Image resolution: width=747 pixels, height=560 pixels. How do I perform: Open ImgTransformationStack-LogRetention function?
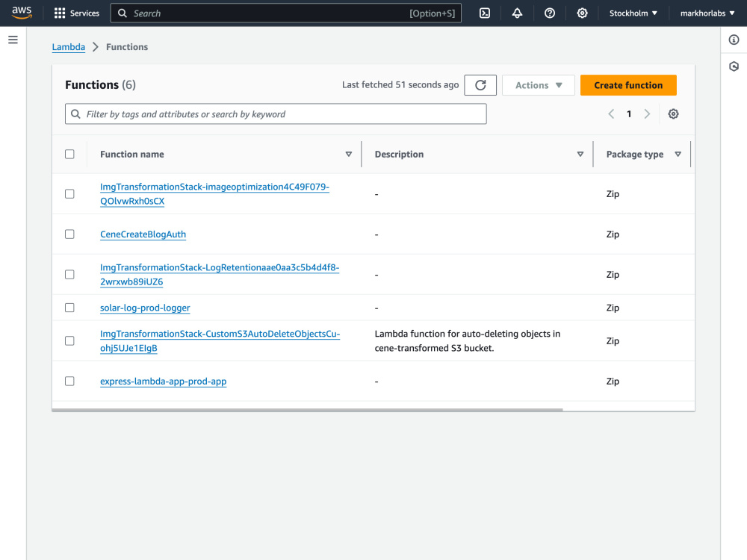pos(220,275)
